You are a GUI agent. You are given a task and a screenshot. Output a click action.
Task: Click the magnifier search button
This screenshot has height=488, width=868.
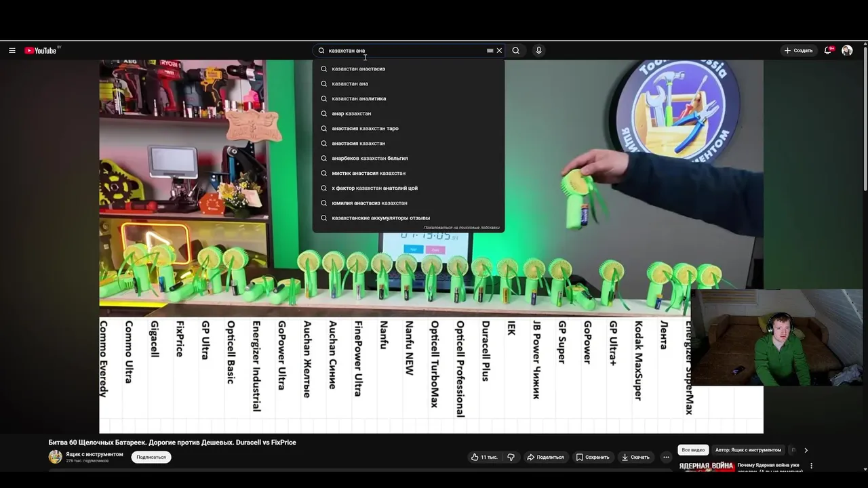coord(516,51)
